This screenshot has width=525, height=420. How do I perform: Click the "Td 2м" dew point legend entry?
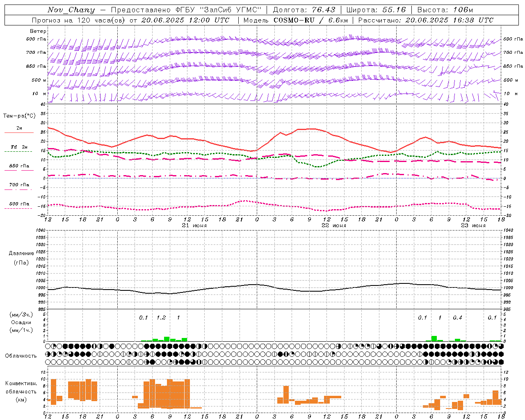[19, 147]
